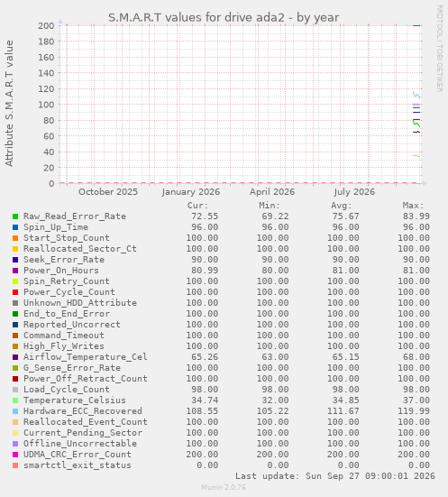This screenshot has height=497, width=448.
Task: Click the red Power_Cycle_Count legend swatch
Action: click(x=15, y=292)
